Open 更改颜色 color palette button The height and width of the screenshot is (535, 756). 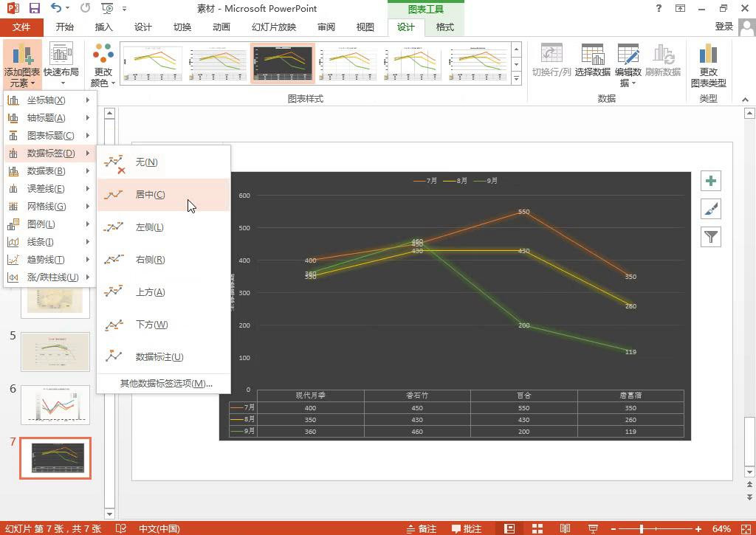pos(103,65)
